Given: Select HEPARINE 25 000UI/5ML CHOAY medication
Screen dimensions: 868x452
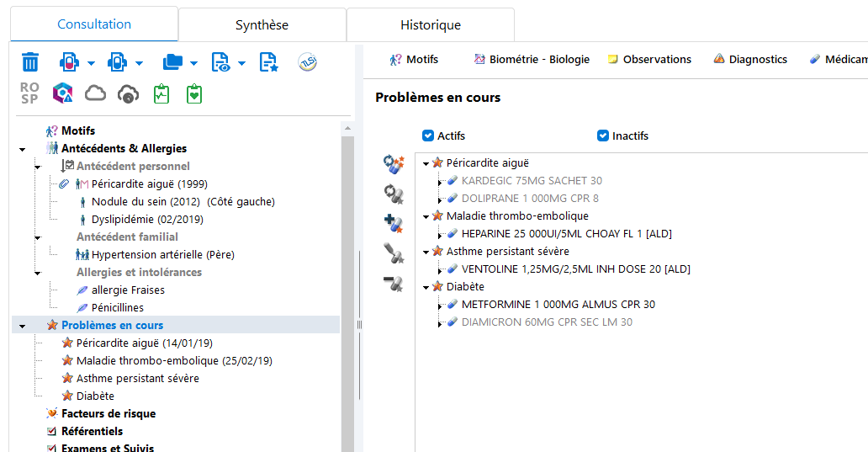Looking at the screenshot, I should pos(566,234).
